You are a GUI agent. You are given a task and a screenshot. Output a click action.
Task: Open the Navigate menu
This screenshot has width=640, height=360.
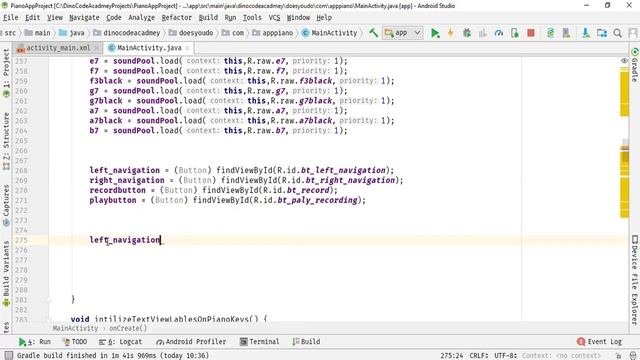click(x=84, y=18)
